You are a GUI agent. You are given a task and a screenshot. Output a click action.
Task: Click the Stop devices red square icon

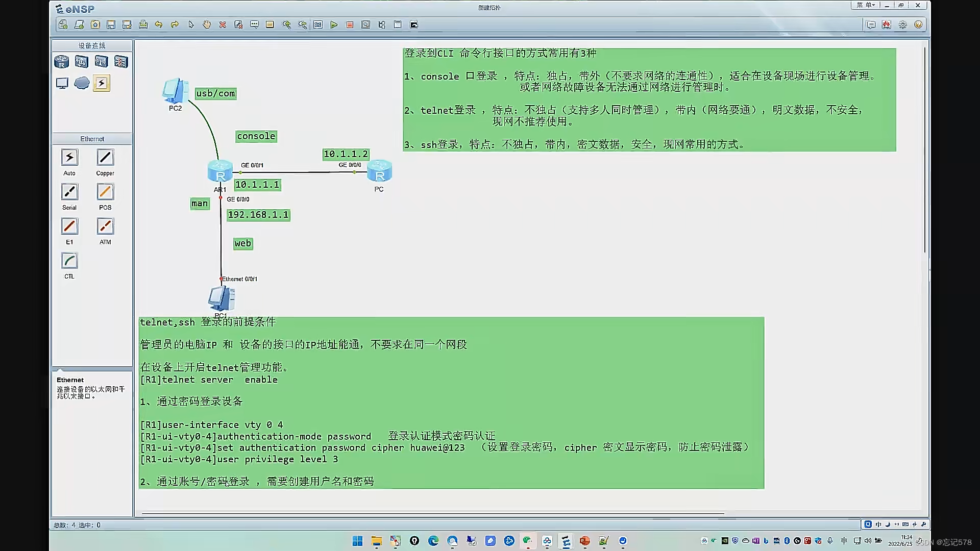click(x=350, y=24)
